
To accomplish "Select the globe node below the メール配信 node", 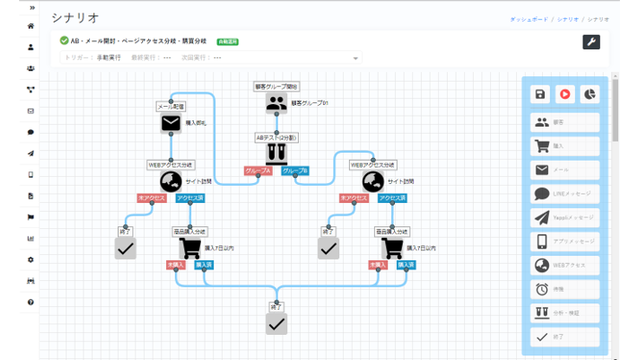I will pos(171,182).
